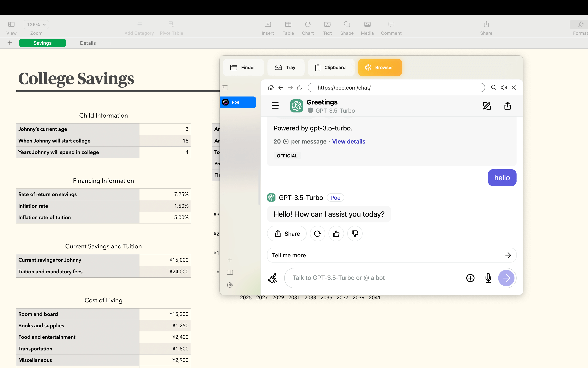Add a Table from the toolbar
The height and width of the screenshot is (368, 588).
[288, 24]
